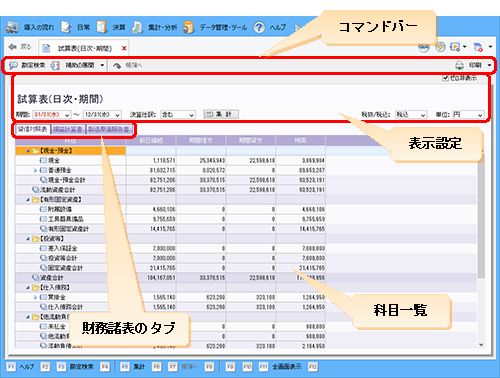Click the 戻る back arrow
The height and width of the screenshot is (378, 500).
point(13,47)
